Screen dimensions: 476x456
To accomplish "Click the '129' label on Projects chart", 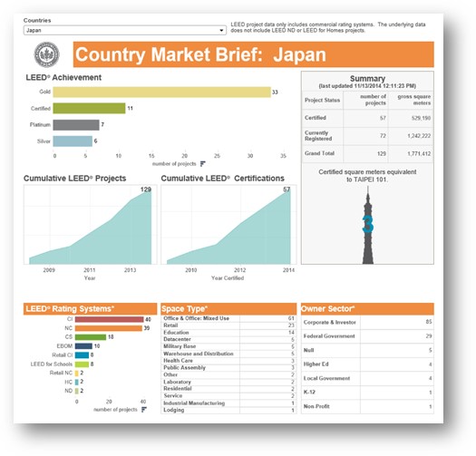I will click(x=146, y=189).
